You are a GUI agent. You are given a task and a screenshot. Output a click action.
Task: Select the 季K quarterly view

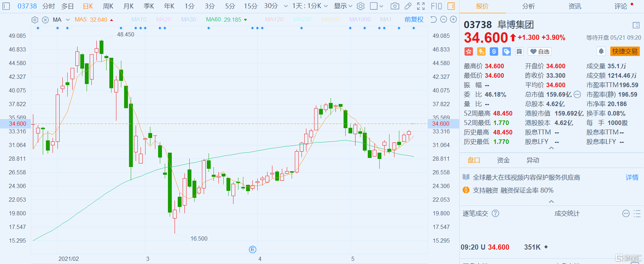tap(149, 6)
